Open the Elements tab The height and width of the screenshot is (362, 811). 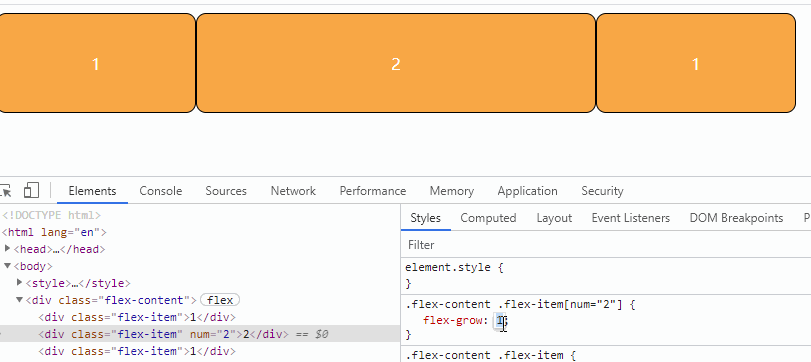92,191
